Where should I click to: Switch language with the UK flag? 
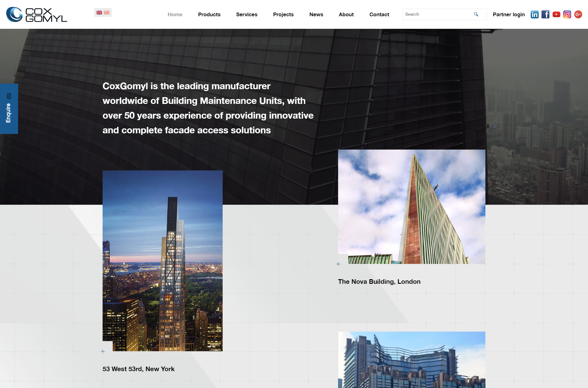[x=99, y=13]
